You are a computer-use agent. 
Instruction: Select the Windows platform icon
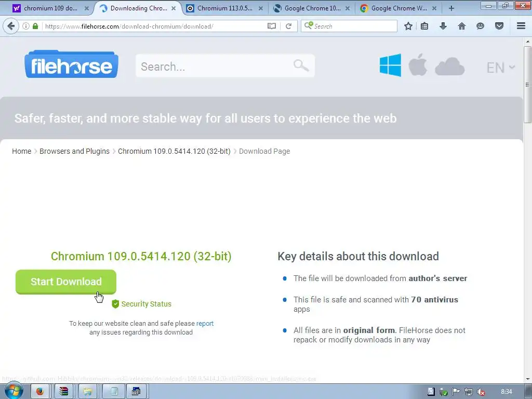(x=390, y=65)
